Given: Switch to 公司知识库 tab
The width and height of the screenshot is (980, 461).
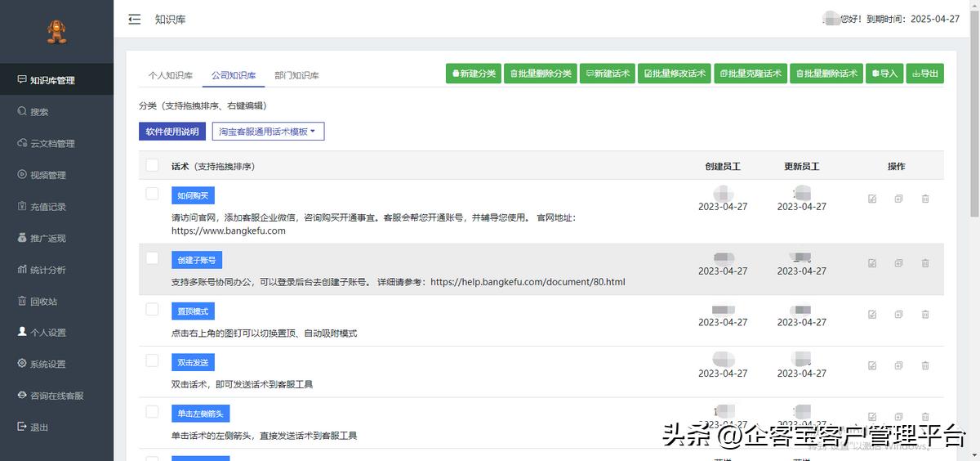Looking at the screenshot, I should [x=234, y=75].
